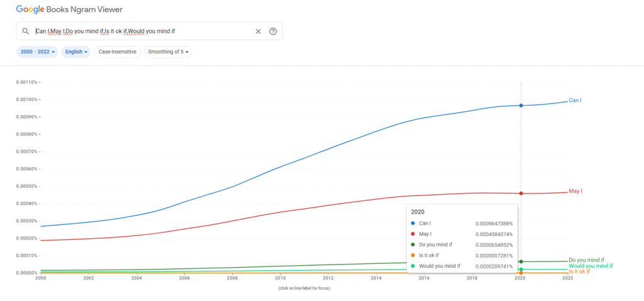Click the blue Can I 2020 data point
Screen dimensions: 644x301
tap(521, 106)
